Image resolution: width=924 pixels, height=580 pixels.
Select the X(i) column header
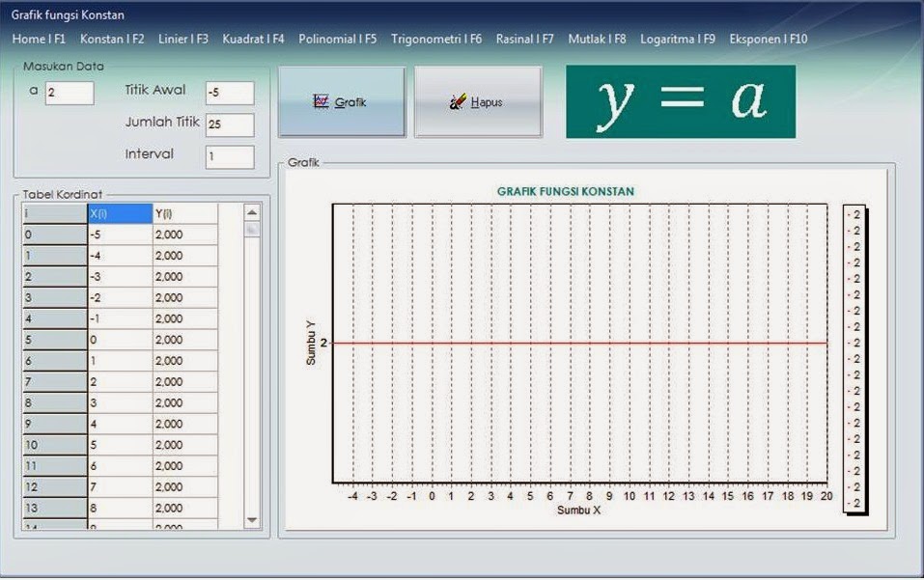(121, 213)
